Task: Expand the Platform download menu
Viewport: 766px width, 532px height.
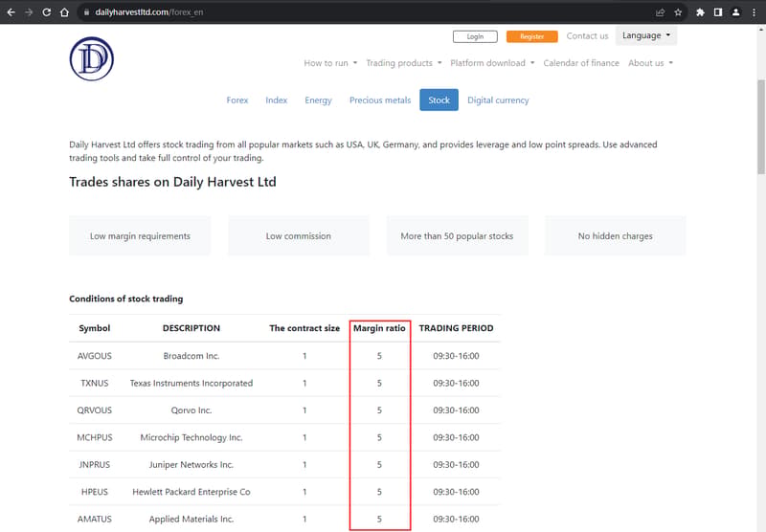Action: click(492, 63)
